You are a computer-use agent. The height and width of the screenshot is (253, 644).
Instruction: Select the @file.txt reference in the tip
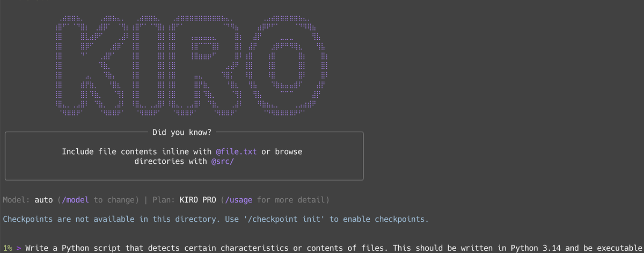pos(236,151)
